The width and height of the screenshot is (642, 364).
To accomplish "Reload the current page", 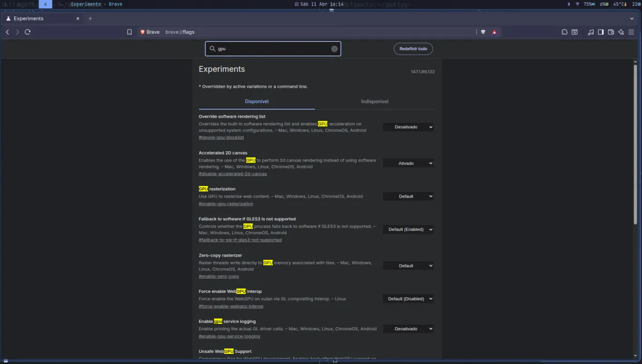I will [x=28, y=32].
